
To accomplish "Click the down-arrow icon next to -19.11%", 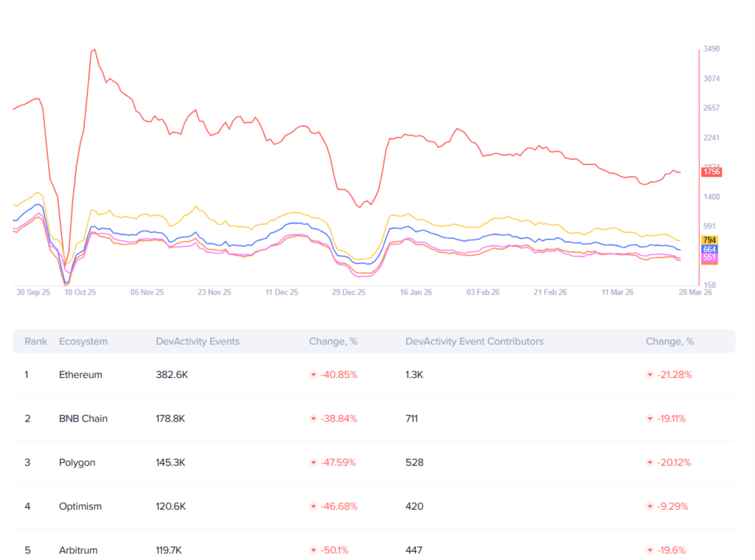I will coord(650,419).
